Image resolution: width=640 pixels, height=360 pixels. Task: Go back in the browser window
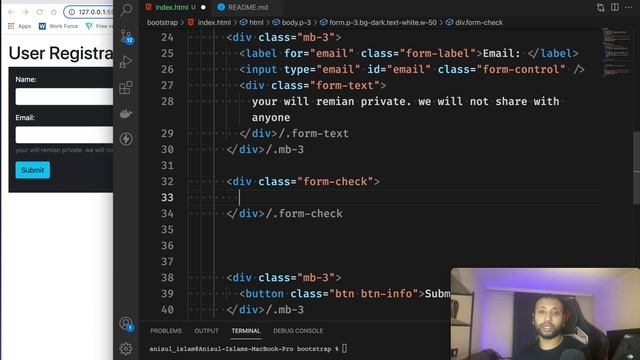[11, 12]
